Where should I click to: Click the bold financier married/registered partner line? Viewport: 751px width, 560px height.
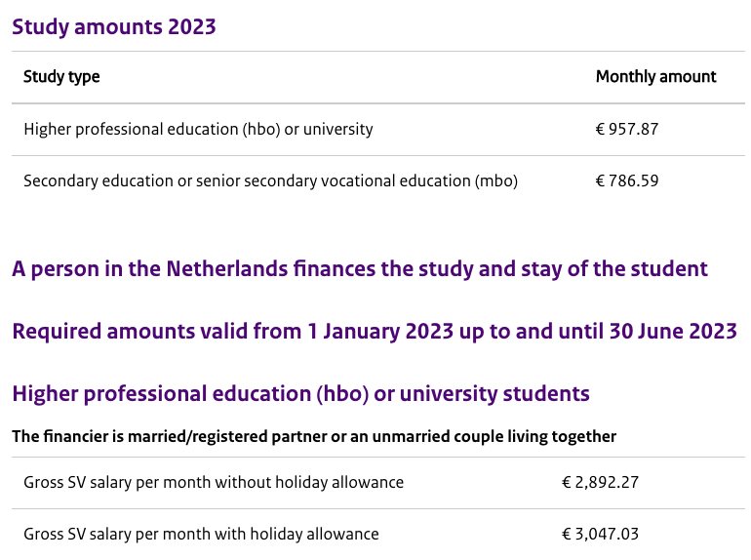point(314,436)
